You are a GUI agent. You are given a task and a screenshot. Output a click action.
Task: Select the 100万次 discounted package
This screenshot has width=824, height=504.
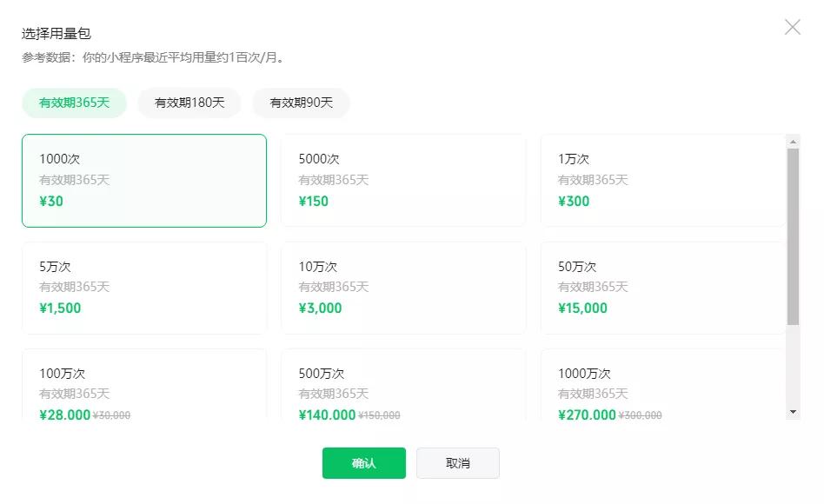pyautogui.click(x=144, y=384)
